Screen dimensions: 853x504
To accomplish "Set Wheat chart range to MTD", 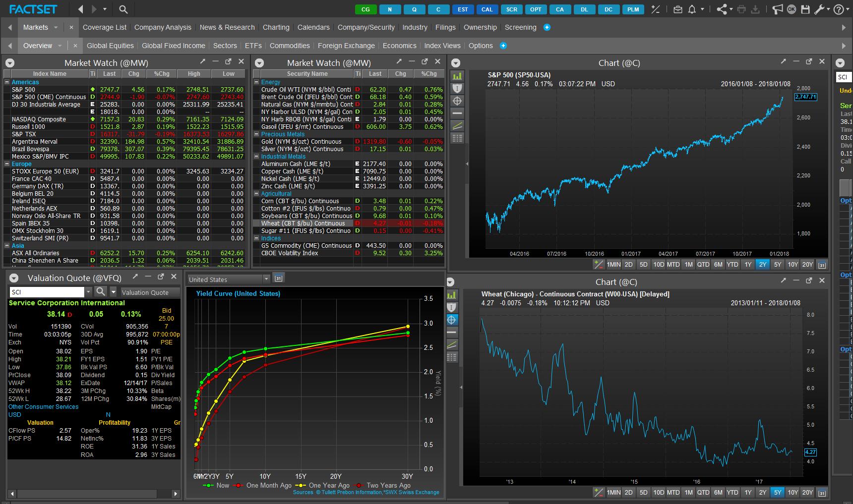I will click(673, 492).
